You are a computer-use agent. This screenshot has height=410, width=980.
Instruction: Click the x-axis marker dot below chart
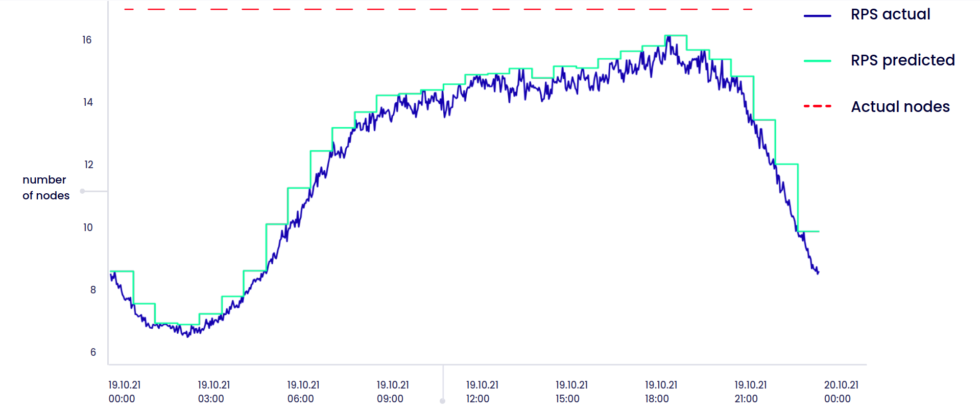pyautogui.click(x=443, y=401)
